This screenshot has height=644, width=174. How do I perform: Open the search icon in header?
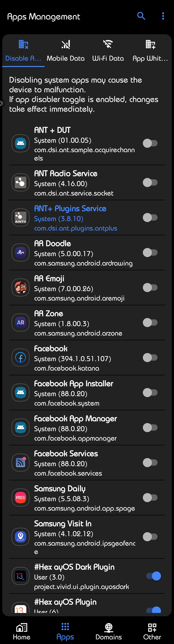click(x=141, y=16)
